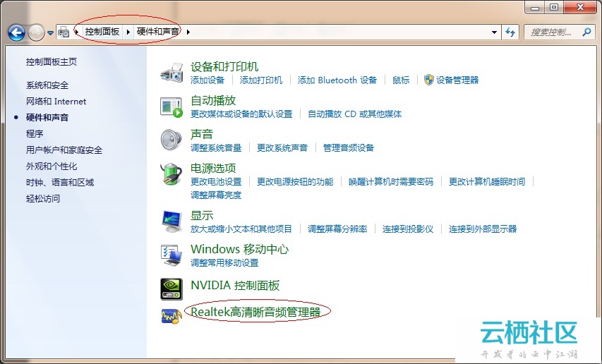The height and width of the screenshot is (364, 602).
Task: Select 网络和 Internet in the sidebar
Action: pos(56,102)
